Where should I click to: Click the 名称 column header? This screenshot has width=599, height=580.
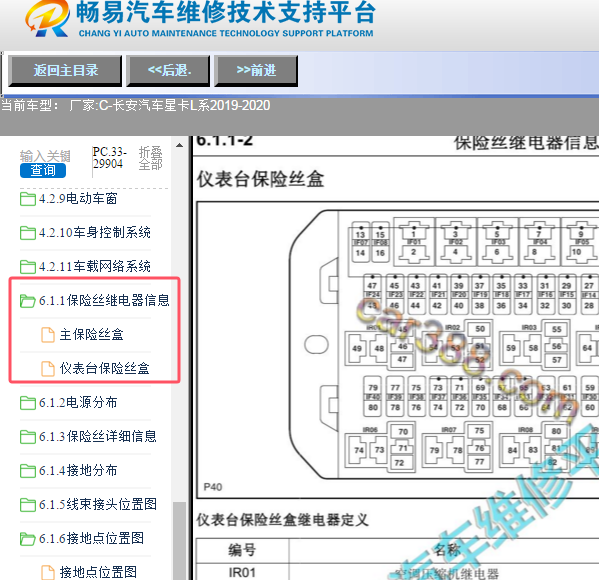[x=447, y=551]
